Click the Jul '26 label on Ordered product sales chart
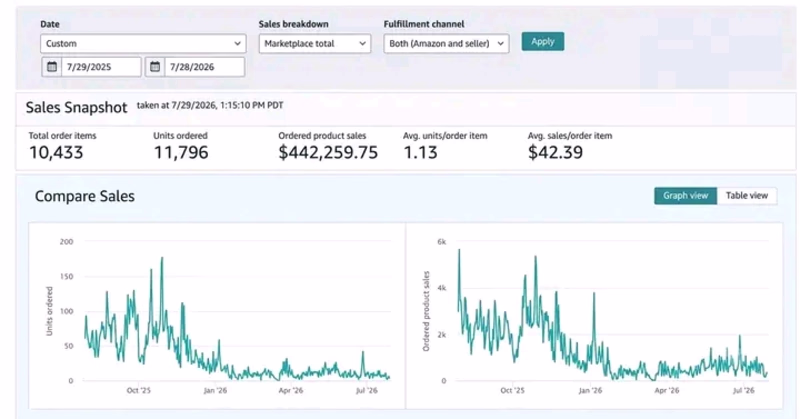The width and height of the screenshot is (800, 419). click(x=743, y=390)
